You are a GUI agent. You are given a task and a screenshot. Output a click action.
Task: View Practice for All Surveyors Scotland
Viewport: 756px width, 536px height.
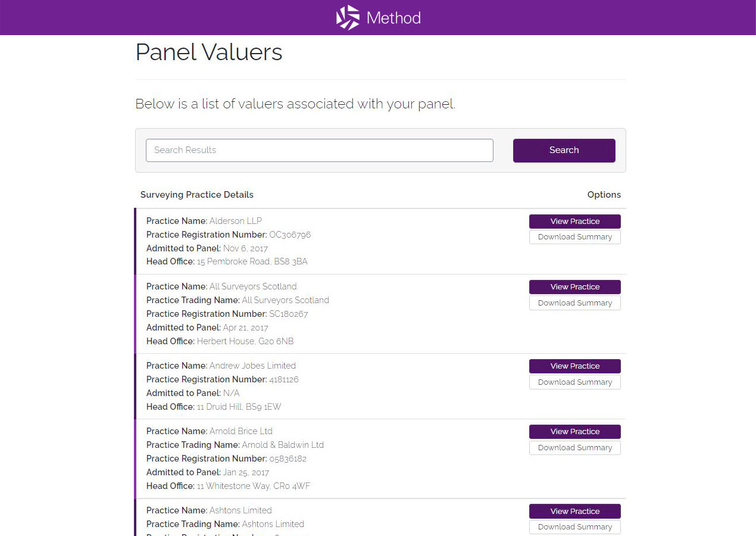coord(574,287)
